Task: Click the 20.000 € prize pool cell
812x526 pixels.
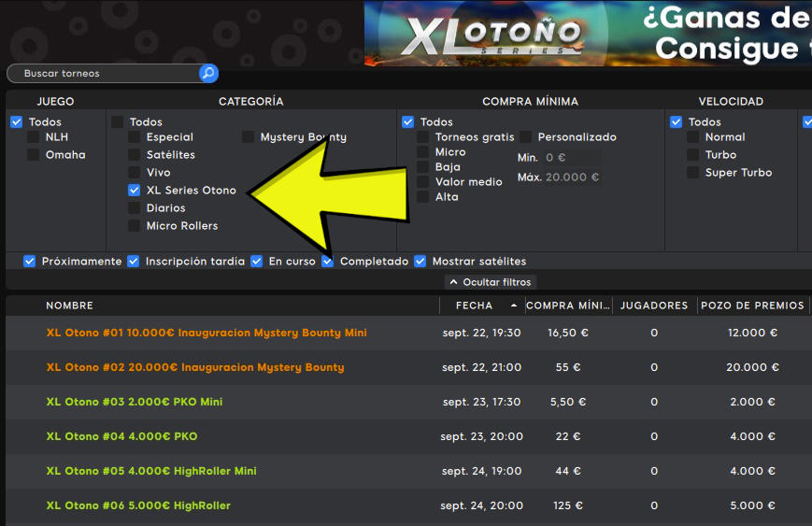Action: 752,367
